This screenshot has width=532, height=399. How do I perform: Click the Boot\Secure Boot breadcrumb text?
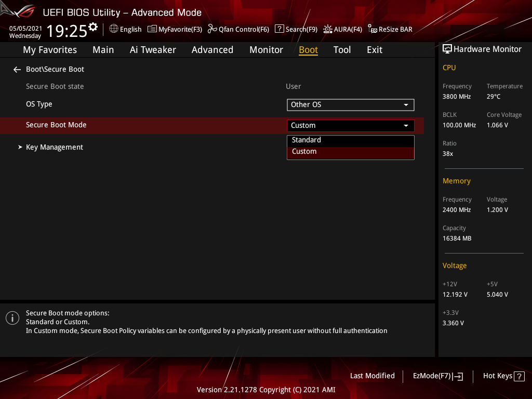(x=55, y=69)
